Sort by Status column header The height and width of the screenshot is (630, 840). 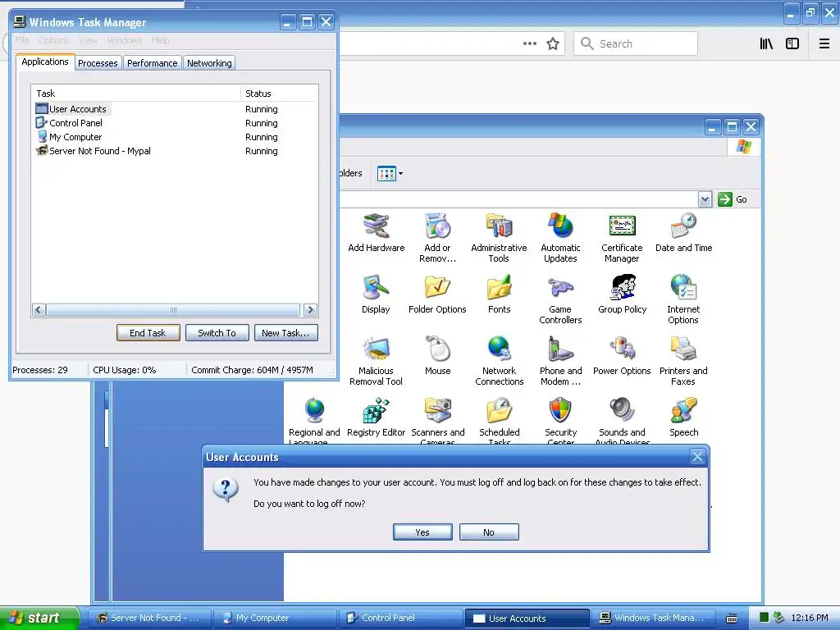click(x=279, y=94)
